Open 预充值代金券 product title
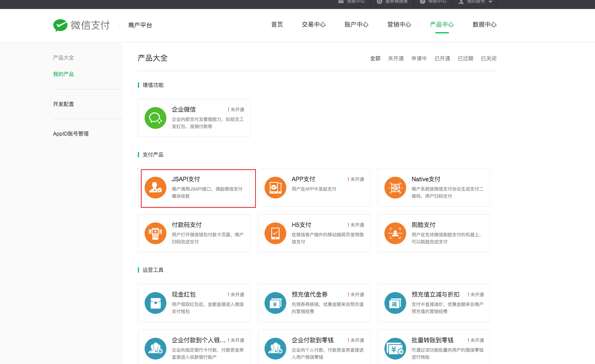 (x=310, y=294)
